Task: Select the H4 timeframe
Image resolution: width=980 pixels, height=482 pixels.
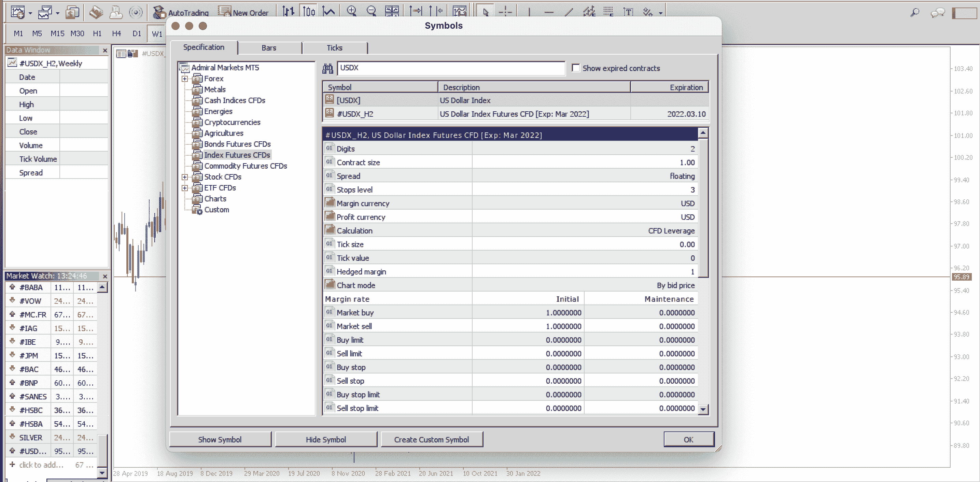Action: click(116, 33)
